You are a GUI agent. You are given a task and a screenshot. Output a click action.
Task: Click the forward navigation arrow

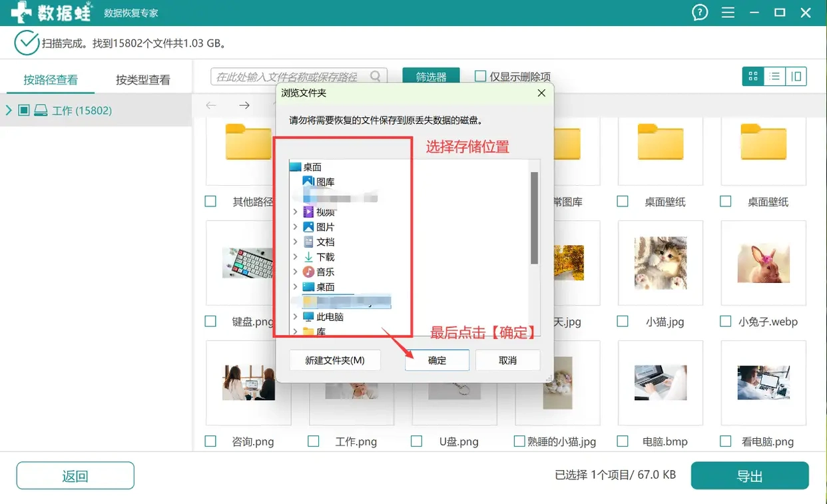pos(244,105)
